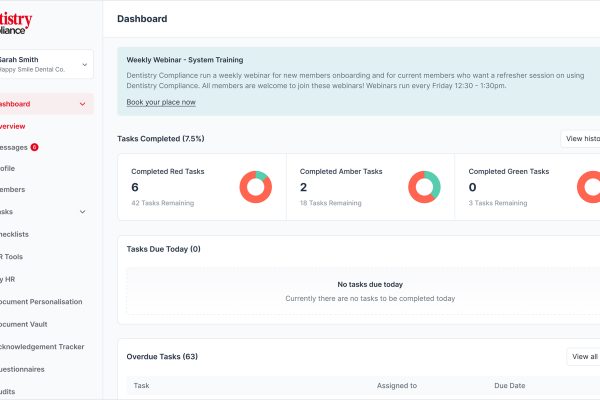Open Document Personalisation in the sidebar
The height and width of the screenshot is (400, 600).
(41, 302)
